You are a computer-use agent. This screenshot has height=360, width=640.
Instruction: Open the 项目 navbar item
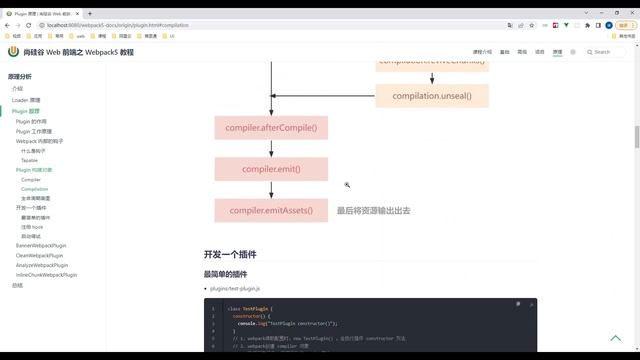tap(540, 52)
